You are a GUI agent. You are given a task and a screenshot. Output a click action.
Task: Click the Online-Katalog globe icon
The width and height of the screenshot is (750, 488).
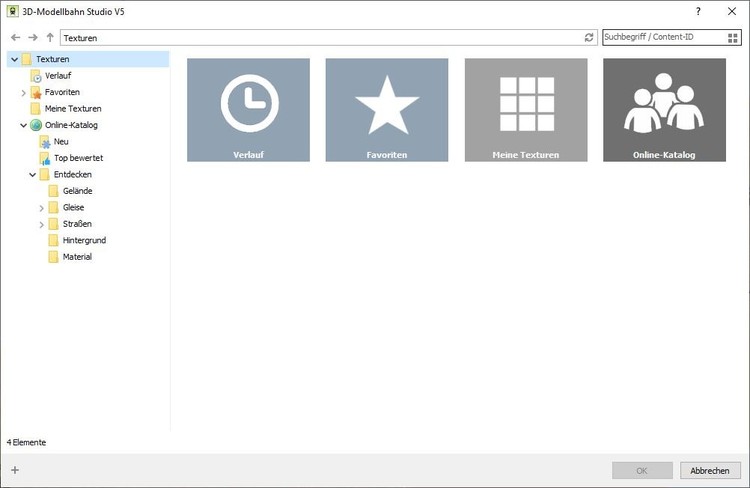36,125
